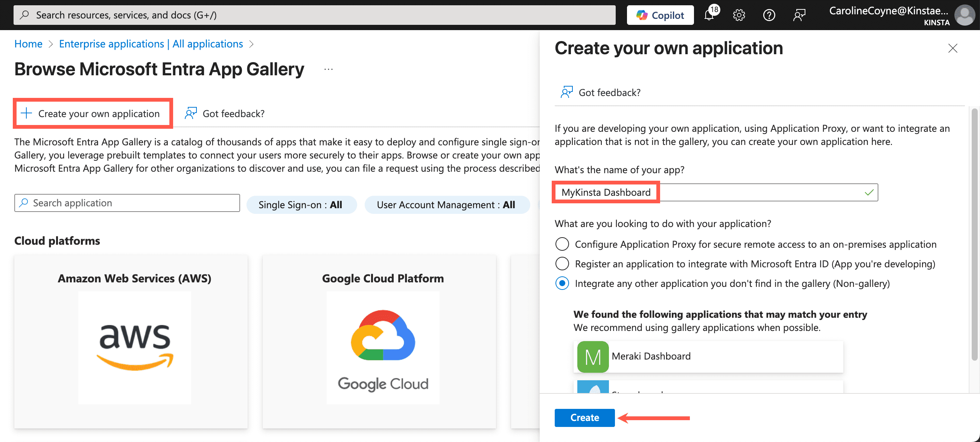980x442 pixels.
Task: Open Enterprise applications All applications breadcrumb
Action: coord(151,44)
